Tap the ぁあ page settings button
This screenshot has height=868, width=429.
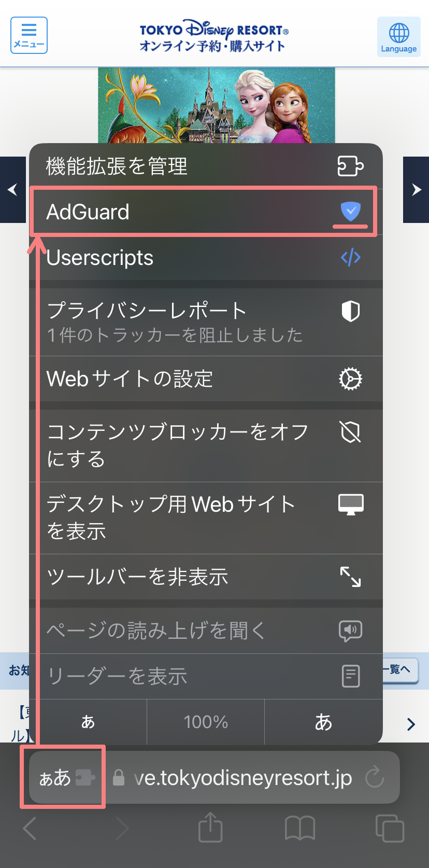pyautogui.click(x=62, y=777)
